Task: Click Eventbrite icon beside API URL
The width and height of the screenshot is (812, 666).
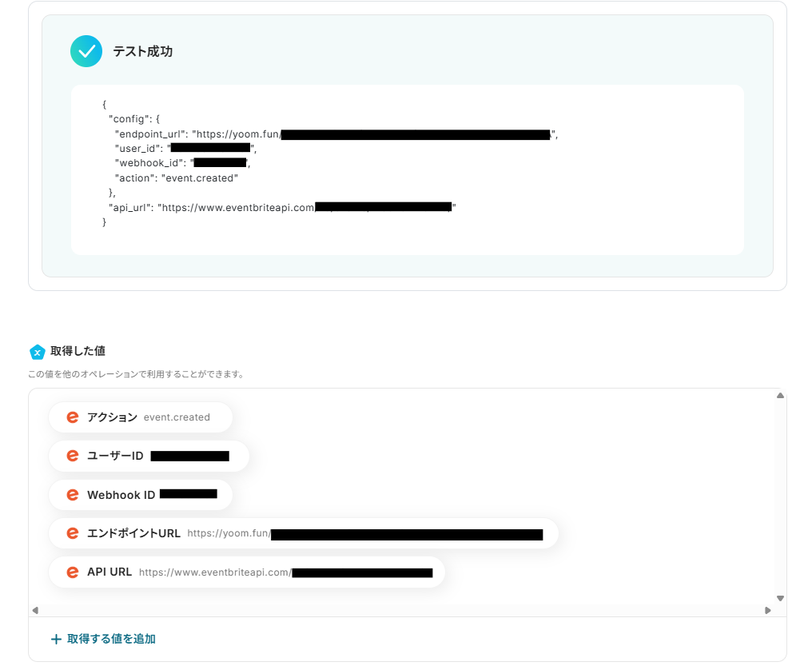Action: pyautogui.click(x=73, y=572)
